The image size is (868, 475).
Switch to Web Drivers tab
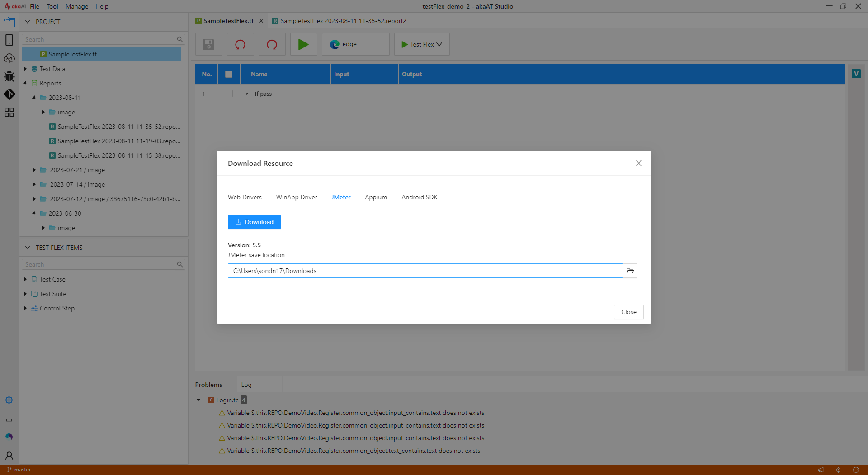coord(245,197)
